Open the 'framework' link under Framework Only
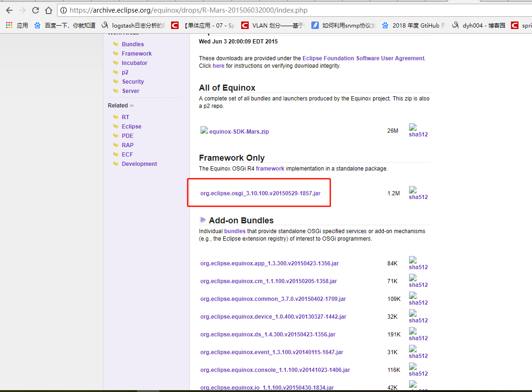The image size is (532, 392). [270, 169]
